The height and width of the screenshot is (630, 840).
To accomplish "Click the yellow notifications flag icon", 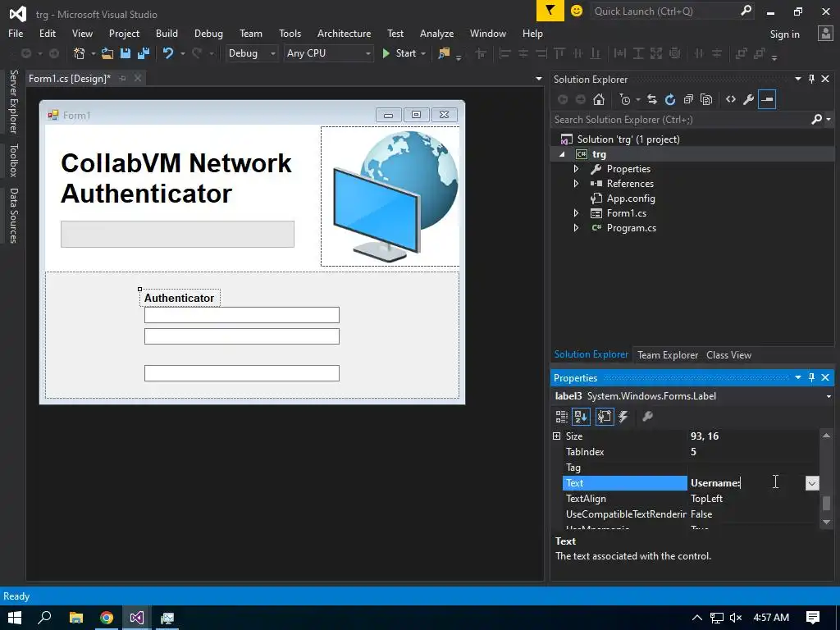I will pyautogui.click(x=550, y=11).
